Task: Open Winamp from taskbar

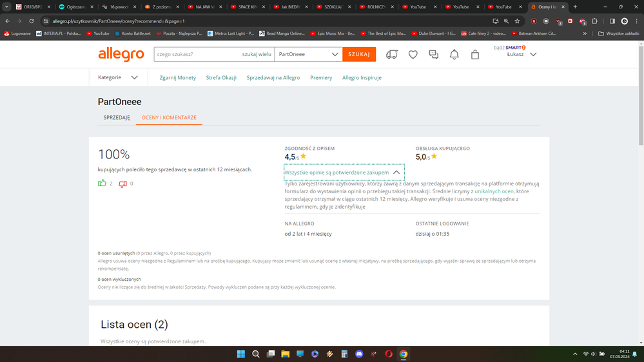Action: (x=330, y=354)
